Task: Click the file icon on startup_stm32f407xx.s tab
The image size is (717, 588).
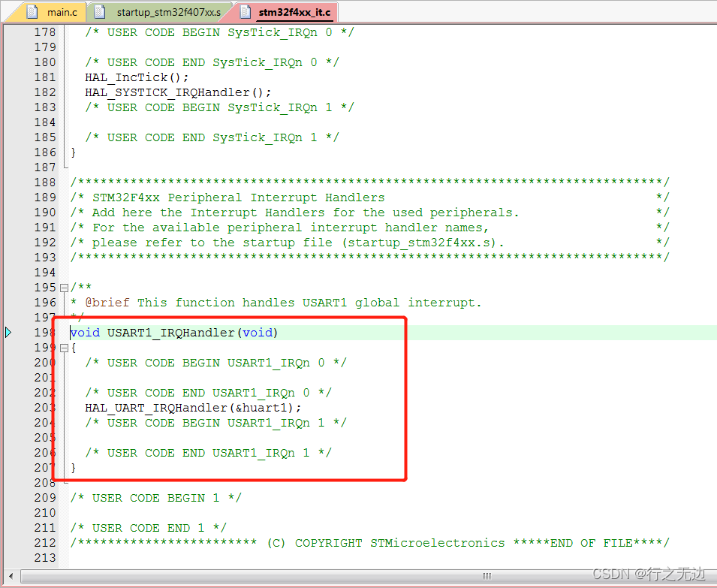Action: (99, 12)
